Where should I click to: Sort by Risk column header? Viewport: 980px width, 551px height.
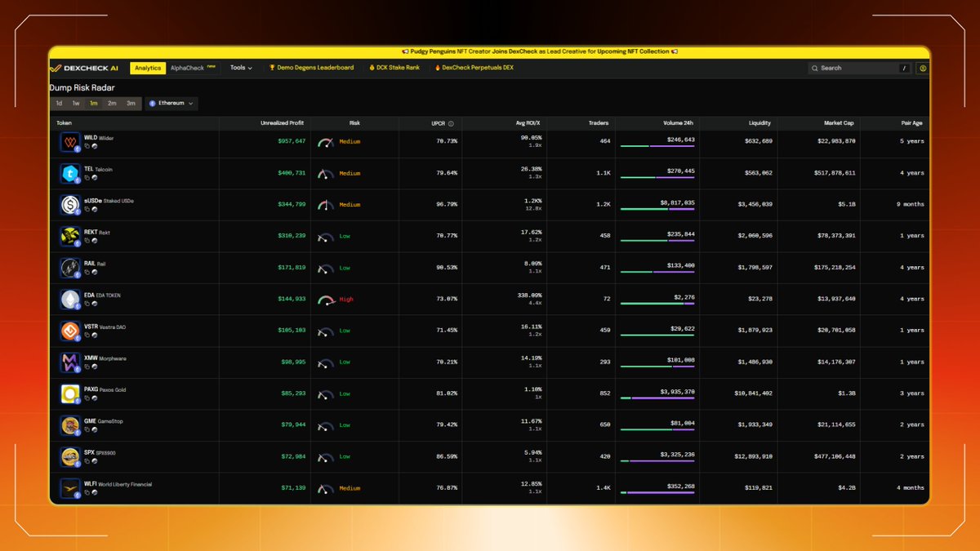(x=354, y=123)
